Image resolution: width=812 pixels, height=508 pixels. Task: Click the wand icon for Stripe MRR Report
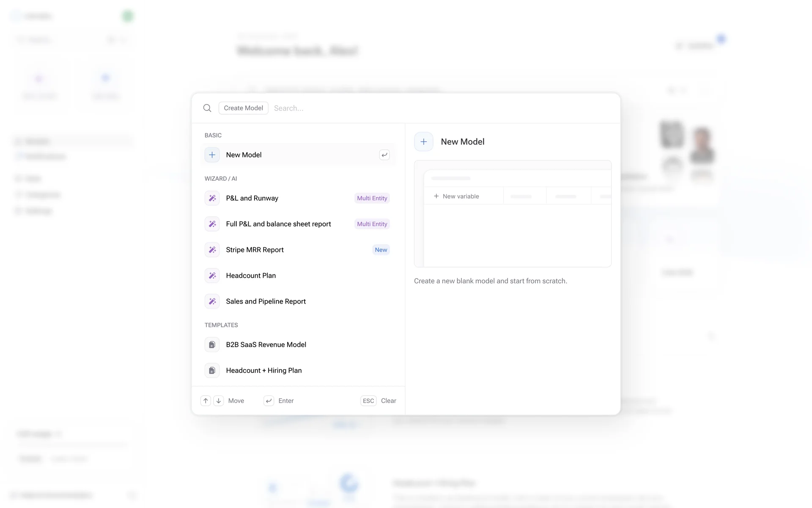pos(212,250)
